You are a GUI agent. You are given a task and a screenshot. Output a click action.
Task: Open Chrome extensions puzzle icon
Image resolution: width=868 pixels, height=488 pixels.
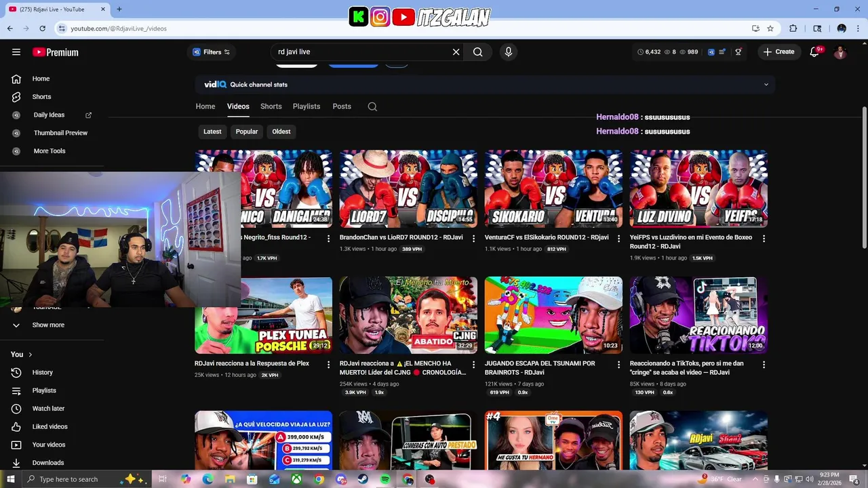(793, 28)
